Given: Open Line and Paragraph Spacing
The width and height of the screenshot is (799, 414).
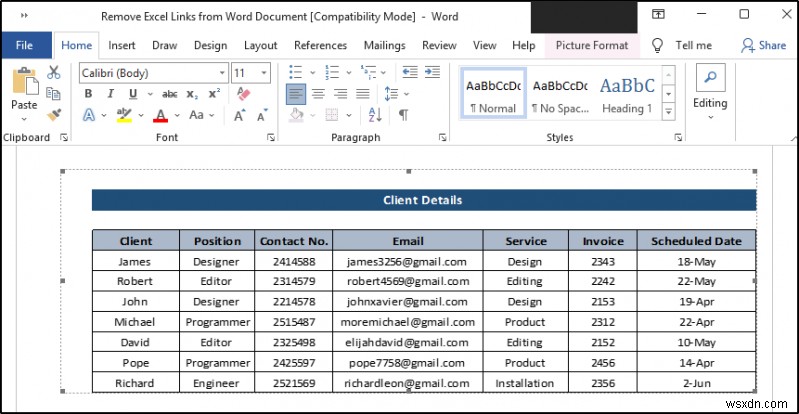Looking at the screenshot, I should pyautogui.click(x=391, y=94).
